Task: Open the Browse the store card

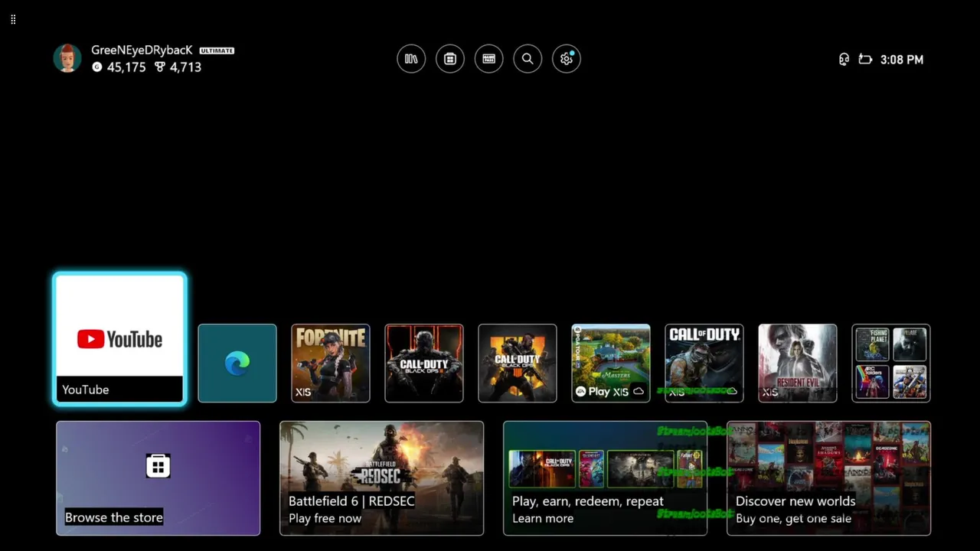Action: (158, 478)
